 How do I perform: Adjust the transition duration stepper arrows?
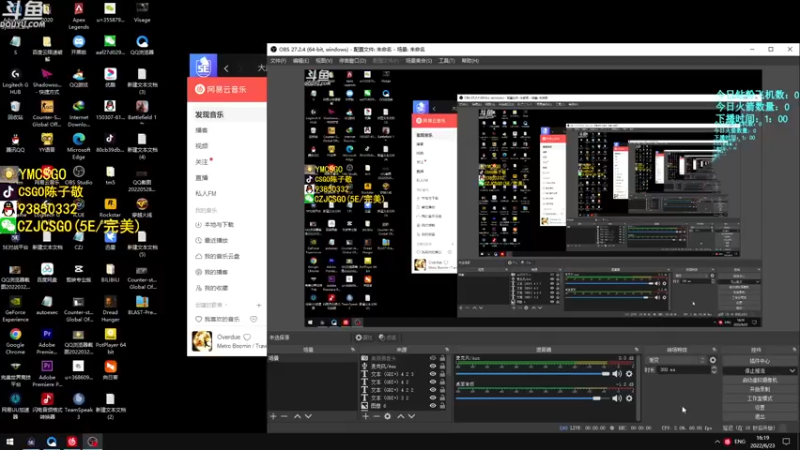click(x=714, y=370)
